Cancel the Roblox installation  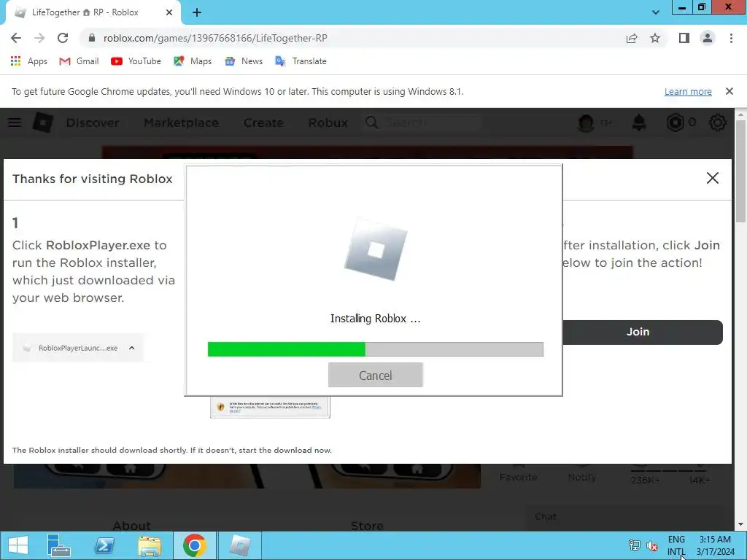point(376,376)
